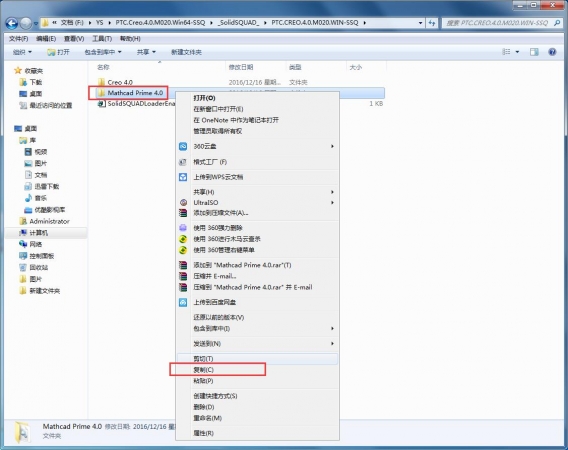Screen dimensions: 568x450
Task: Open the 组织 dropdown
Action: [22, 52]
